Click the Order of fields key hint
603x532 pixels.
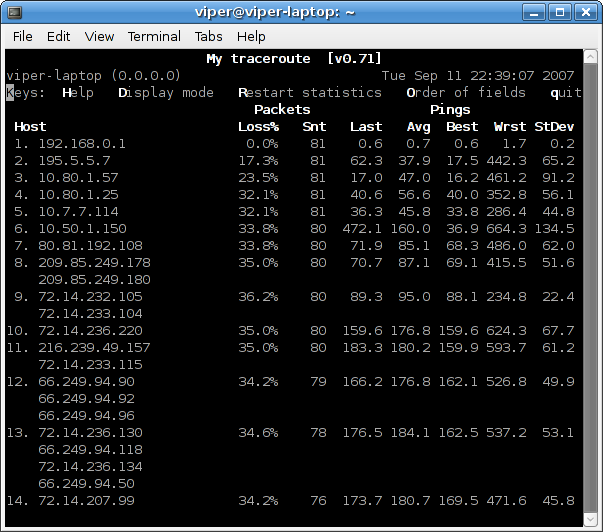point(466,93)
